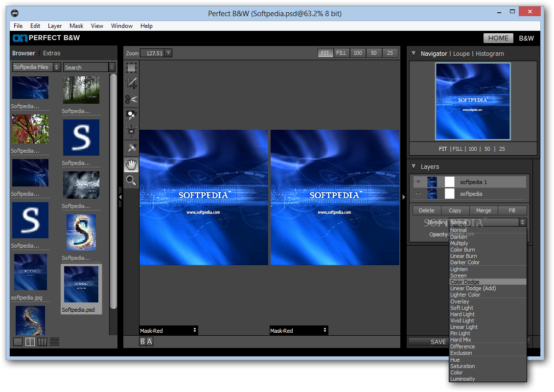
Task: Click the browser panel vertical scrollbar
Action: 113,191
